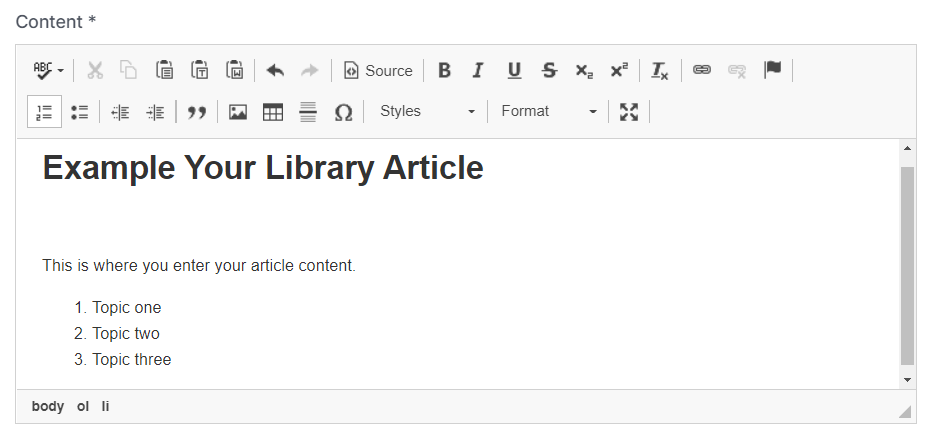Select li element in path bar
Image resolution: width=931 pixels, height=448 pixels.
(x=105, y=406)
